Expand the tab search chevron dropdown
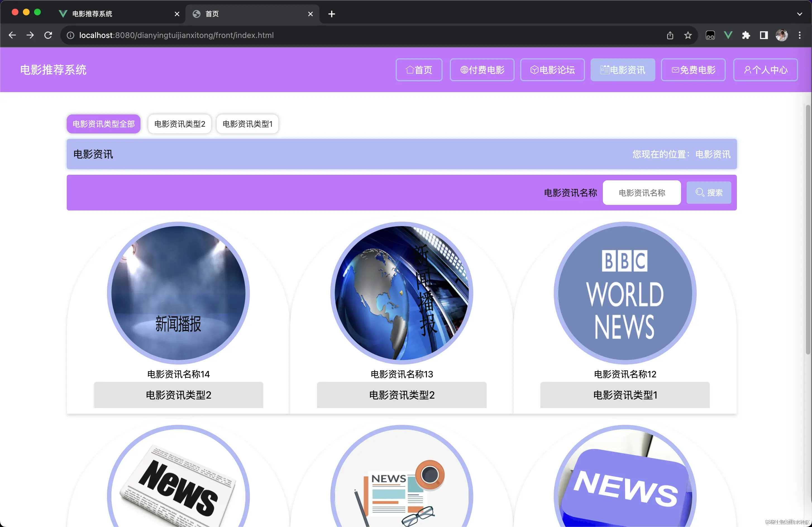 coord(799,14)
